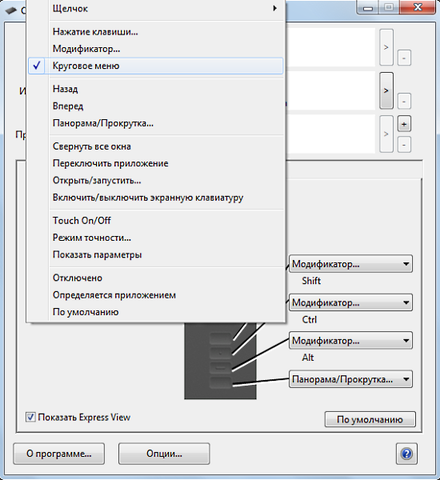The width and height of the screenshot is (440, 480).
Task: Expand the Щелчок submenu
Action: pos(156,9)
